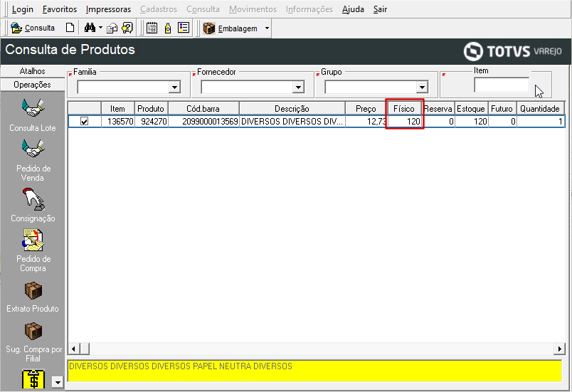This screenshot has width=572, height=392.
Task: Open the Login menu
Action: tap(22, 9)
